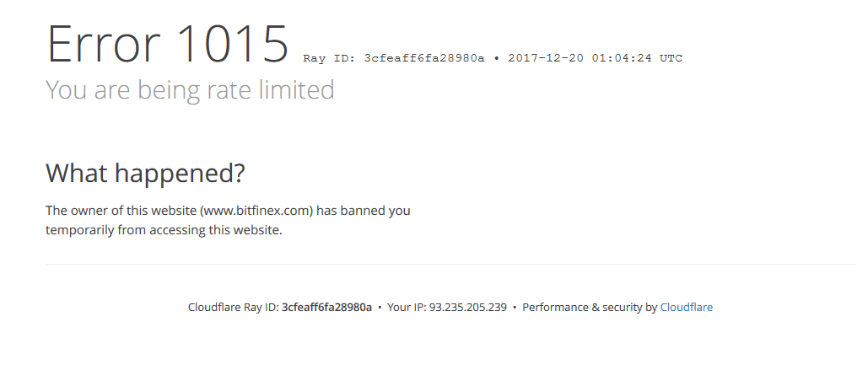Click the bullet separator after the IP address

click(515, 308)
